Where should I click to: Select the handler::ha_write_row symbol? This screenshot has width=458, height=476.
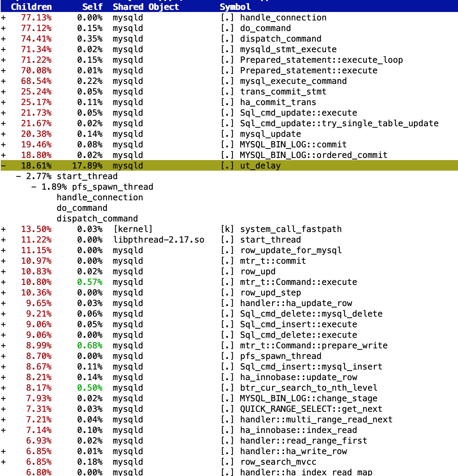294,451
